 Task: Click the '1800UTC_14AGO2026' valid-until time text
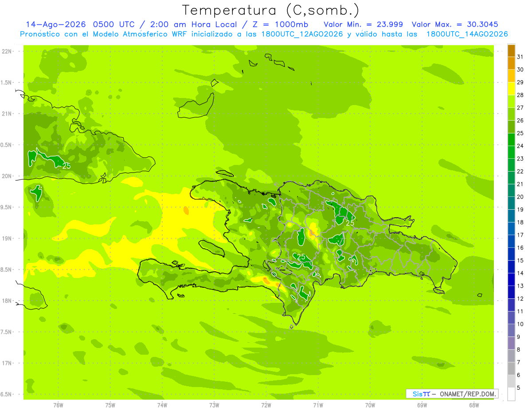point(467,34)
